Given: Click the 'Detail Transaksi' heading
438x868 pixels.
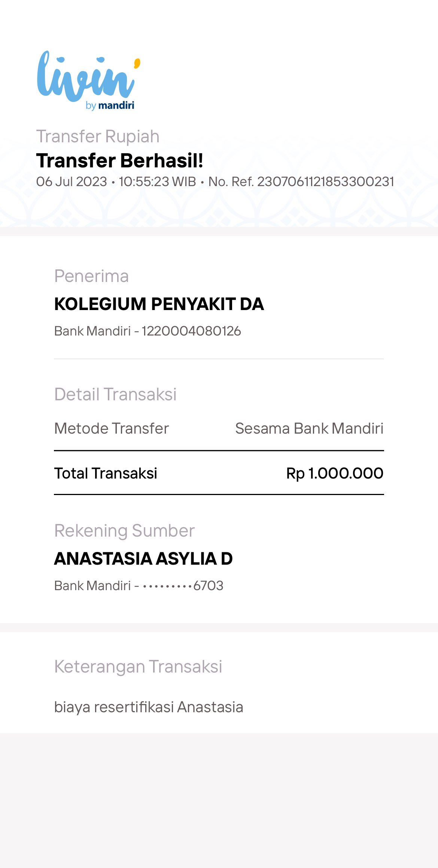Looking at the screenshot, I should [x=115, y=394].
